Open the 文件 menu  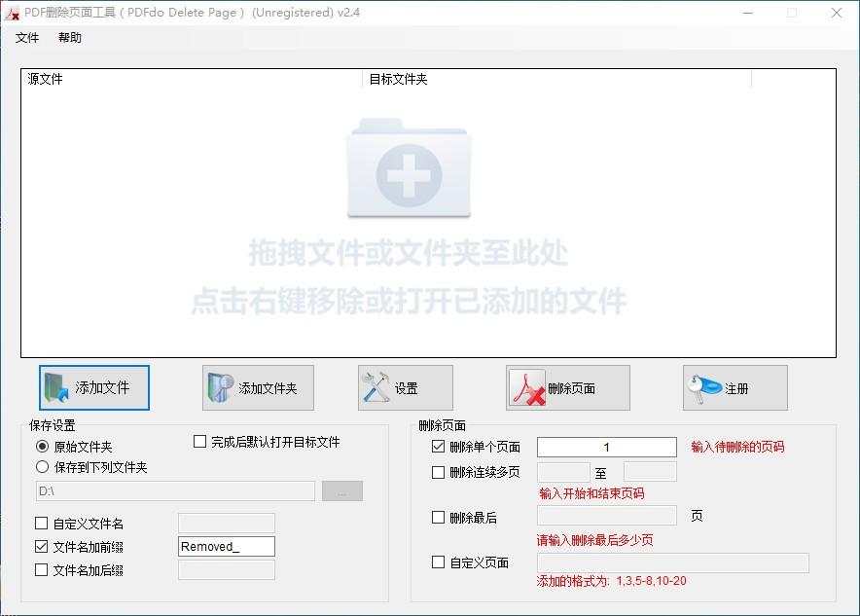[27, 37]
